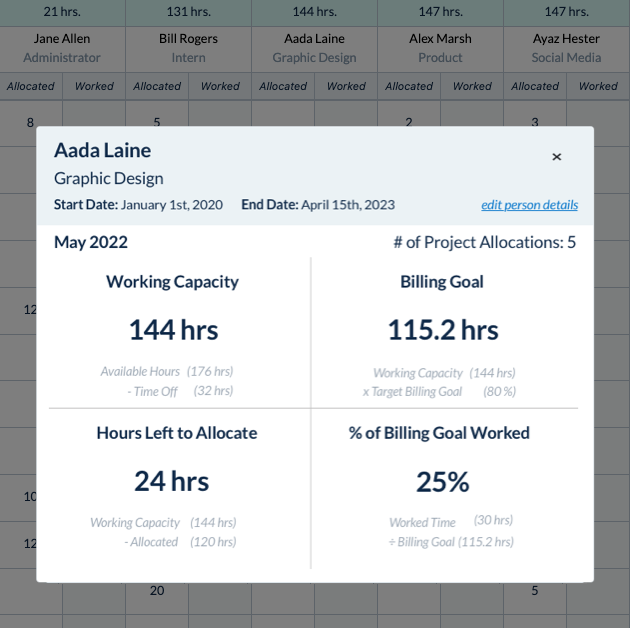Click the May 2022 month label
The width and height of the screenshot is (630, 628).
[x=91, y=242]
